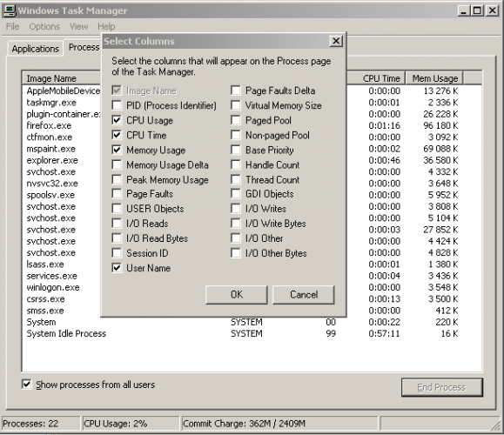This screenshot has width=504, height=435.
Task: Open the Help menu
Action: pos(106,26)
